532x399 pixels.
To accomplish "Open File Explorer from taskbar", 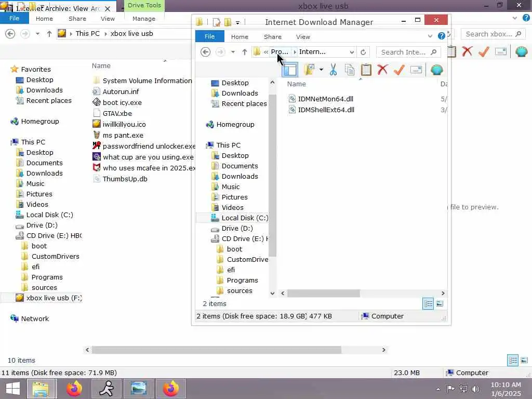I will pos(41,389).
